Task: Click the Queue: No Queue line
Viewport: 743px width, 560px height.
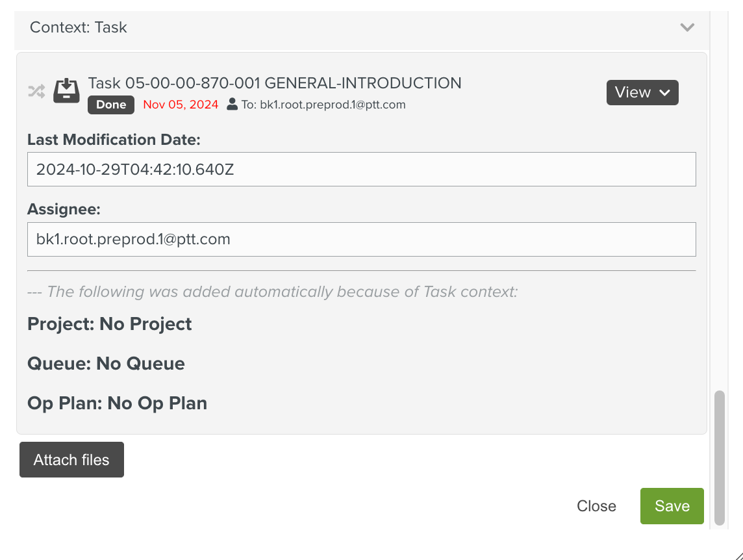Action: [x=106, y=364]
